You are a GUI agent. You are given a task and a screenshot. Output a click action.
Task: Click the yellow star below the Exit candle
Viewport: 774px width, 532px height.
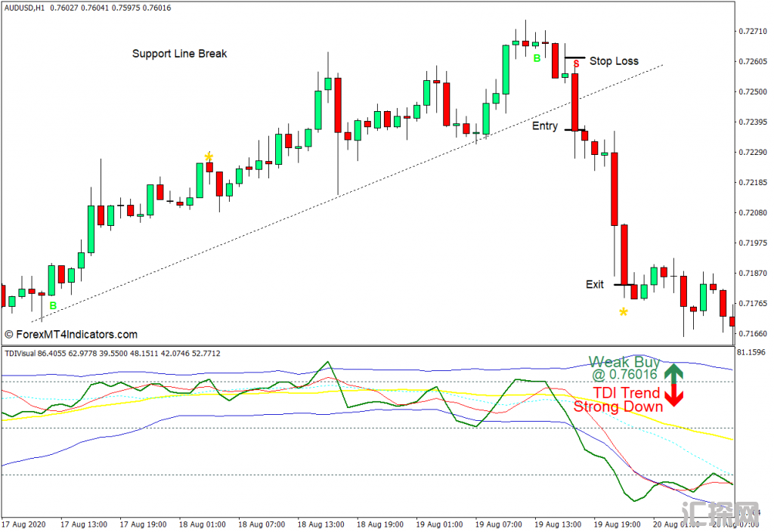click(624, 311)
